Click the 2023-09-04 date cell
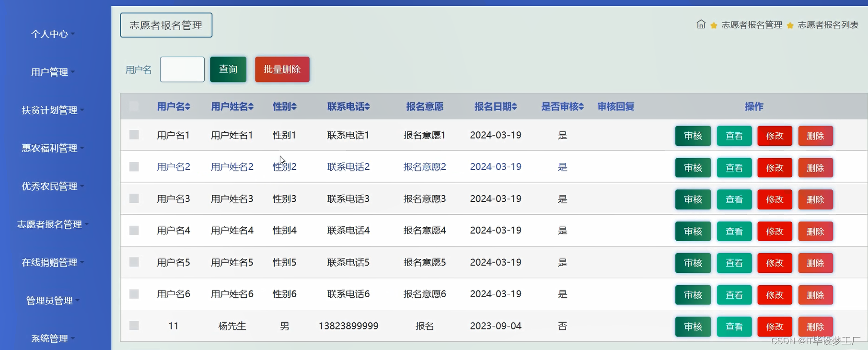 496,326
